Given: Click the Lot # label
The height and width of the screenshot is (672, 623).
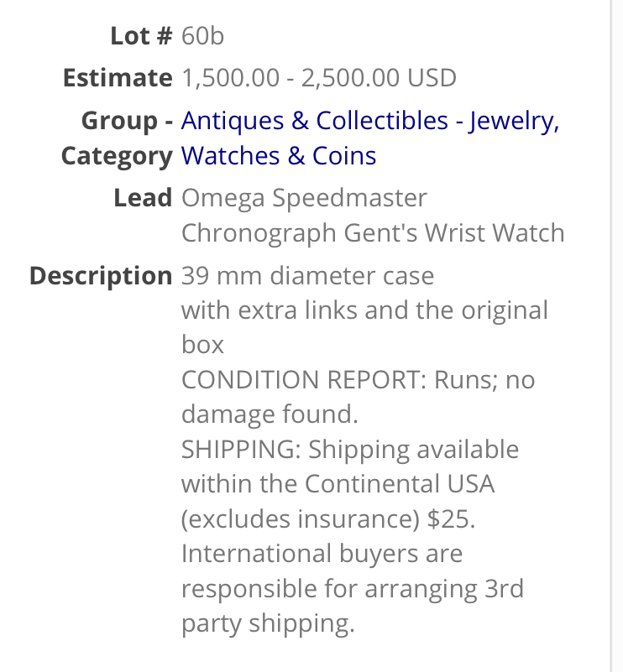Looking at the screenshot, I should [x=141, y=36].
